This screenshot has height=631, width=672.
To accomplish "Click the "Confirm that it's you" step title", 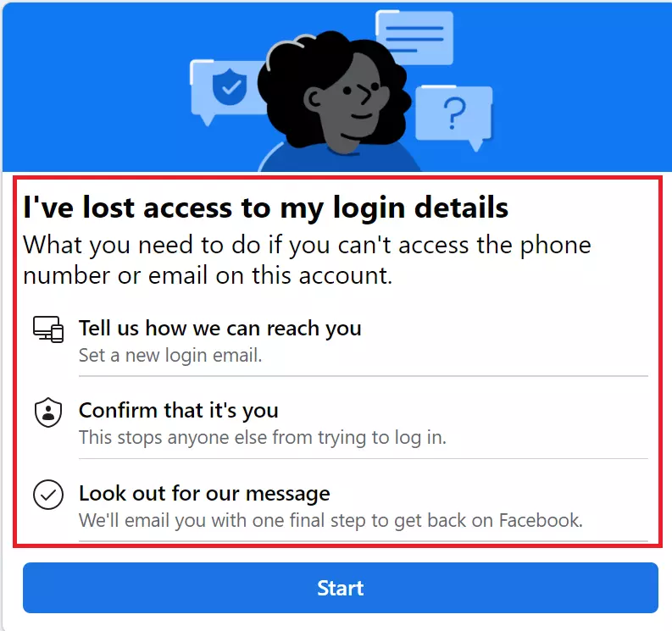I will click(x=178, y=411).
